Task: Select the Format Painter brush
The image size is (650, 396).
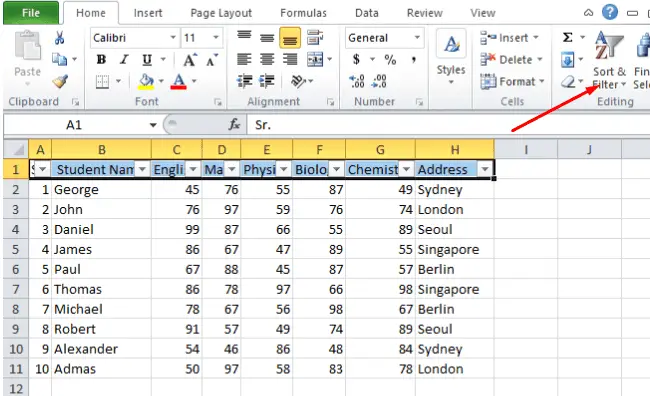Action: [x=60, y=81]
